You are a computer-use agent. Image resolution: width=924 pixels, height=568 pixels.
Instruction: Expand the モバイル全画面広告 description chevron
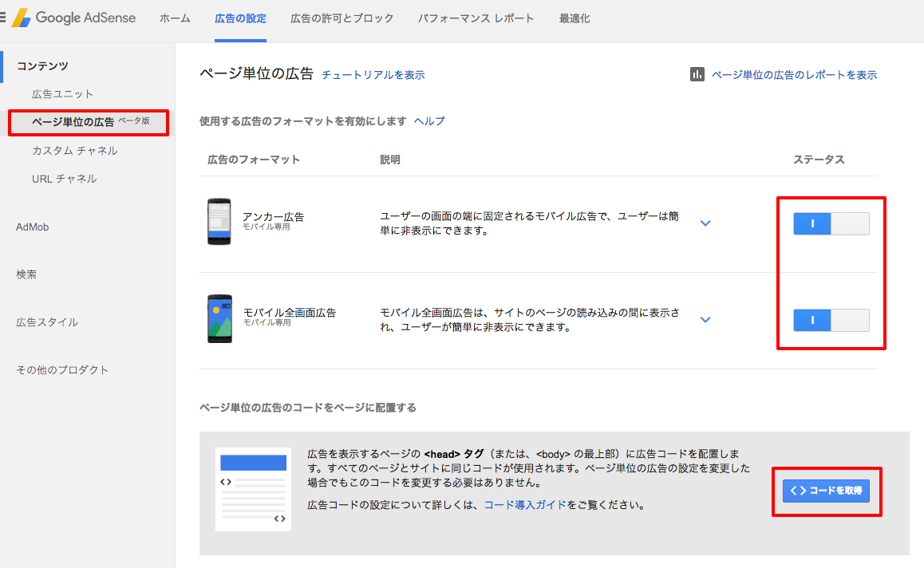[x=705, y=320]
